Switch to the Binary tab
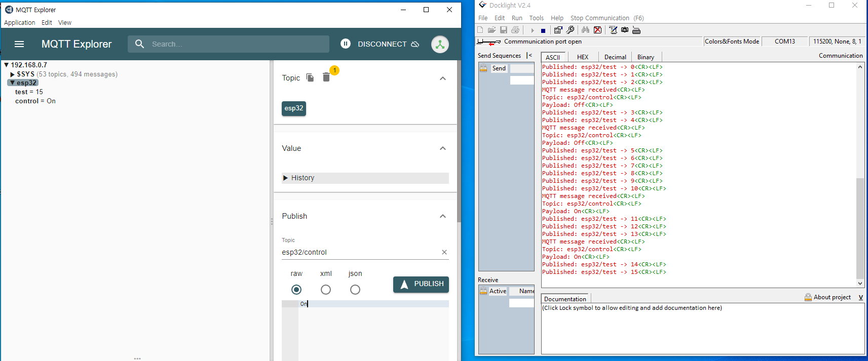This screenshot has height=361, width=868. click(x=646, y=57)
